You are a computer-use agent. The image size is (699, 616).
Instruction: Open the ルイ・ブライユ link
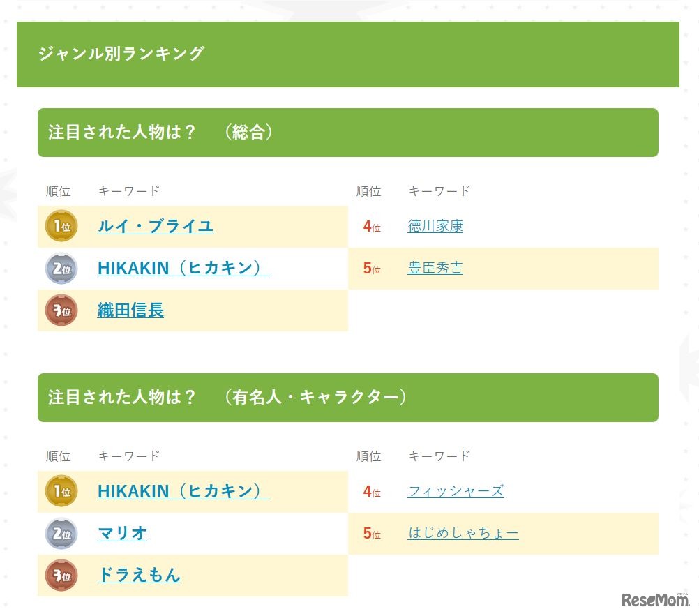tap(155, 226)
